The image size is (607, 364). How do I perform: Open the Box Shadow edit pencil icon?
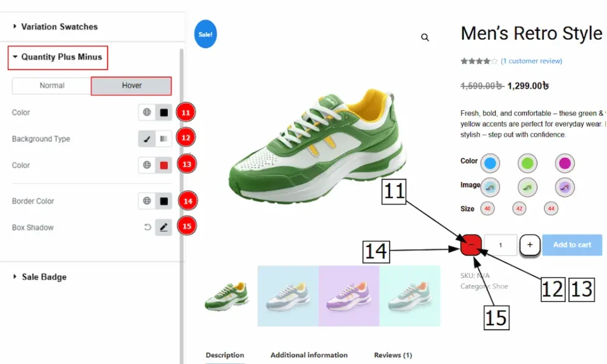click(x=164, y=228)
